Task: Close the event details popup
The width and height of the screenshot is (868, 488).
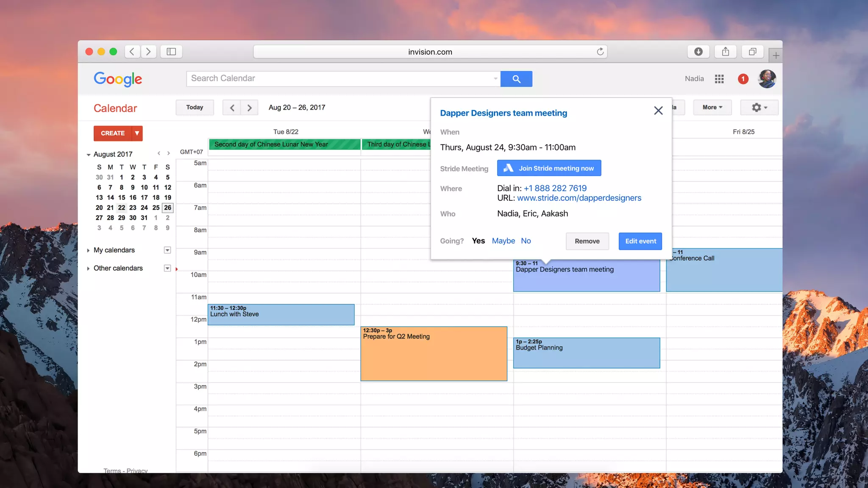Action: coord(658,111)
